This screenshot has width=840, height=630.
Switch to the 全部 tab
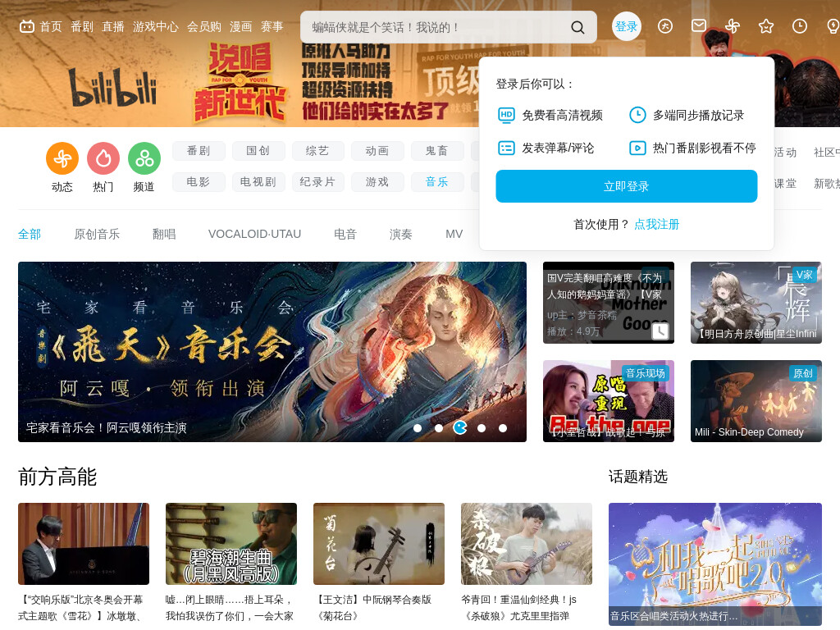point(30,234)
